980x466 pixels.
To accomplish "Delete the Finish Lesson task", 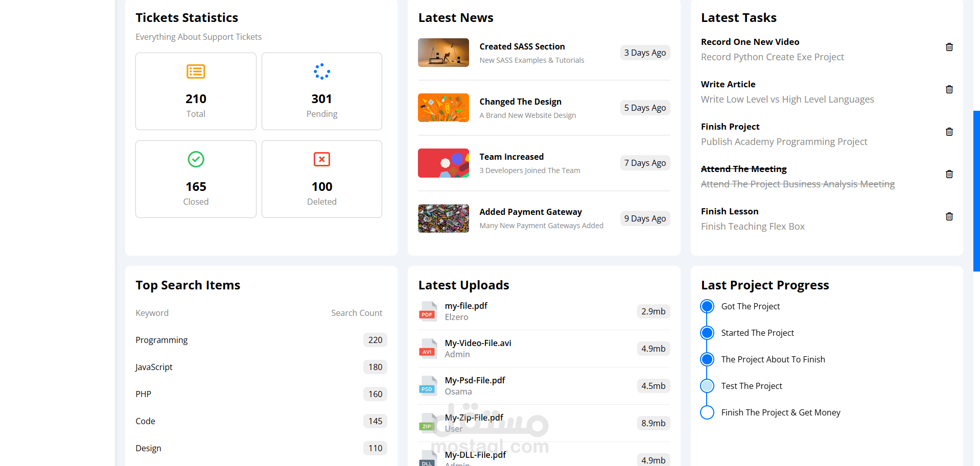I will [949, 216].
